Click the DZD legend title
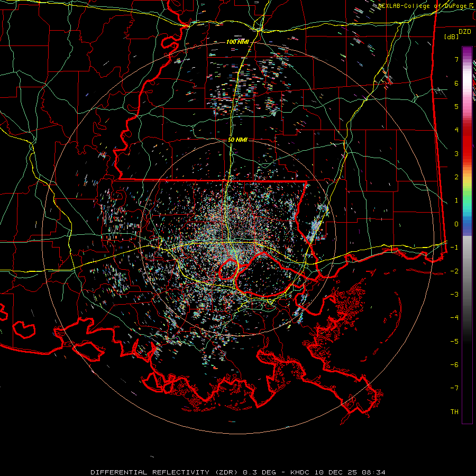Screen dimensions: 476x476 coord(464,32)
